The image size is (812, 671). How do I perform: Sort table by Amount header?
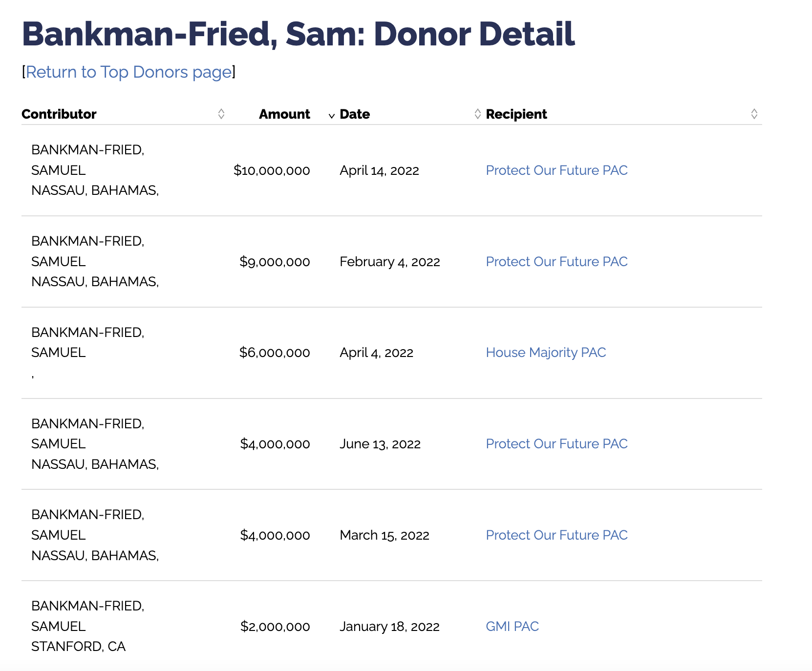point(284,114)
